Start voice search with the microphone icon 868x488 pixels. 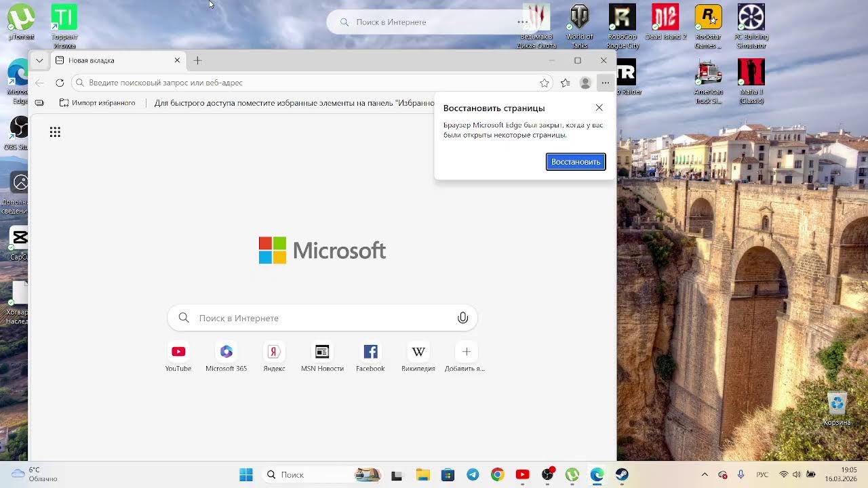[462, 318]
